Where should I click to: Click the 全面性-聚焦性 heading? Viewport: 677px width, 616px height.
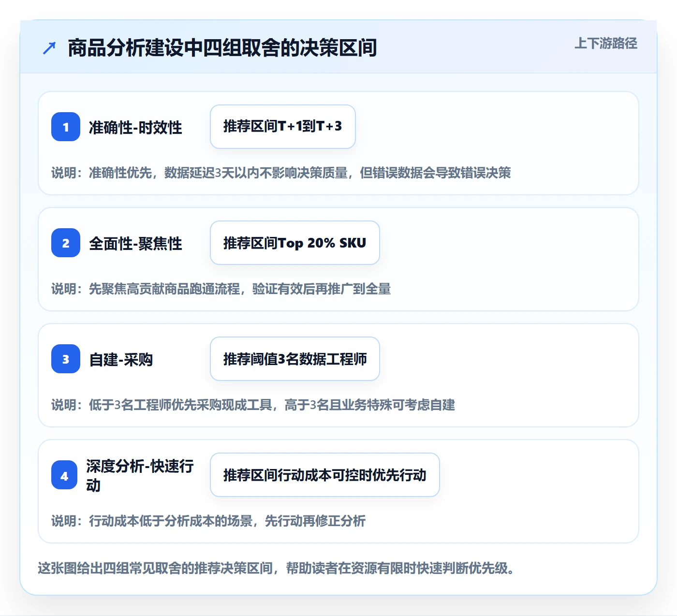tap(135, 243)
